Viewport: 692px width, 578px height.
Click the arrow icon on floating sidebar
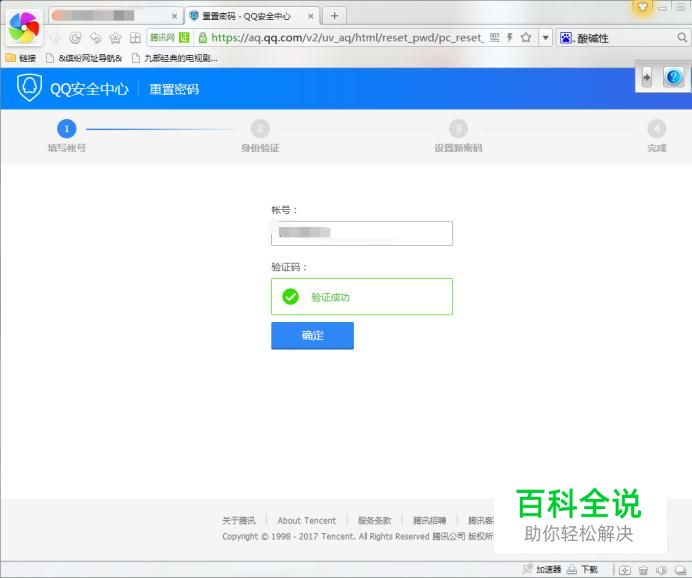(647, 78)
